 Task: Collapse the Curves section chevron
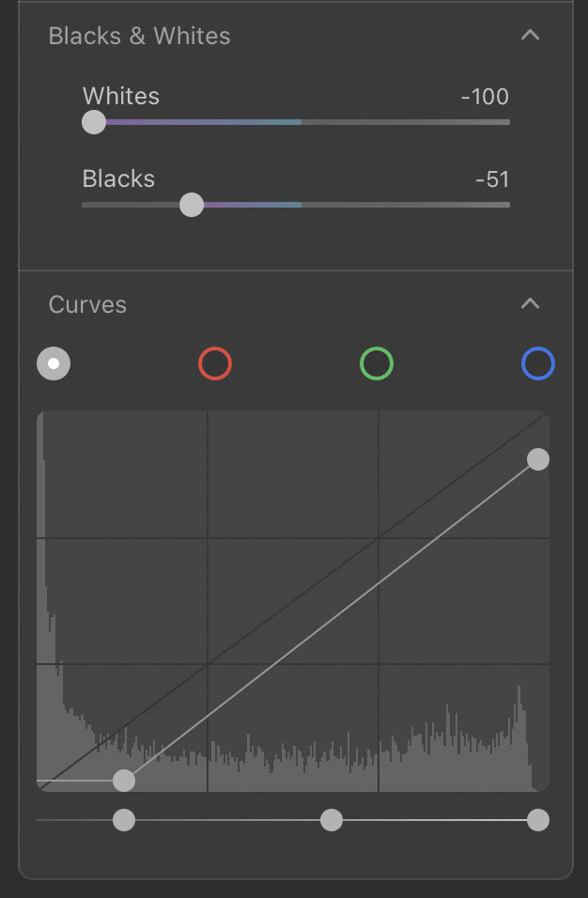pyautogui.click(x=530, y=303)
